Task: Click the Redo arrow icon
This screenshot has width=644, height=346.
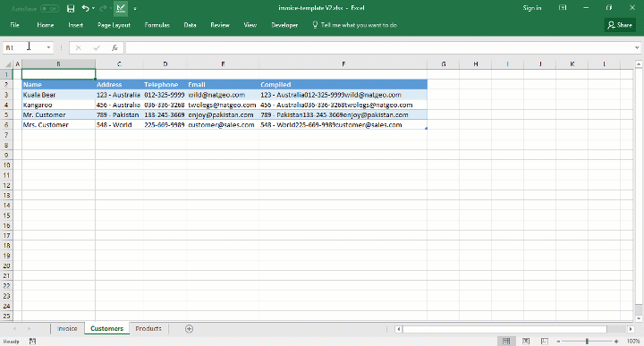Action: [x=103, y=8]
